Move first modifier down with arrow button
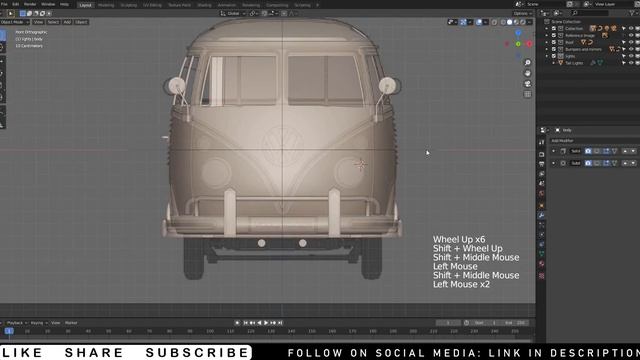Image resolution: width=640 pixels, height=360 pixels. coord(633,151)
